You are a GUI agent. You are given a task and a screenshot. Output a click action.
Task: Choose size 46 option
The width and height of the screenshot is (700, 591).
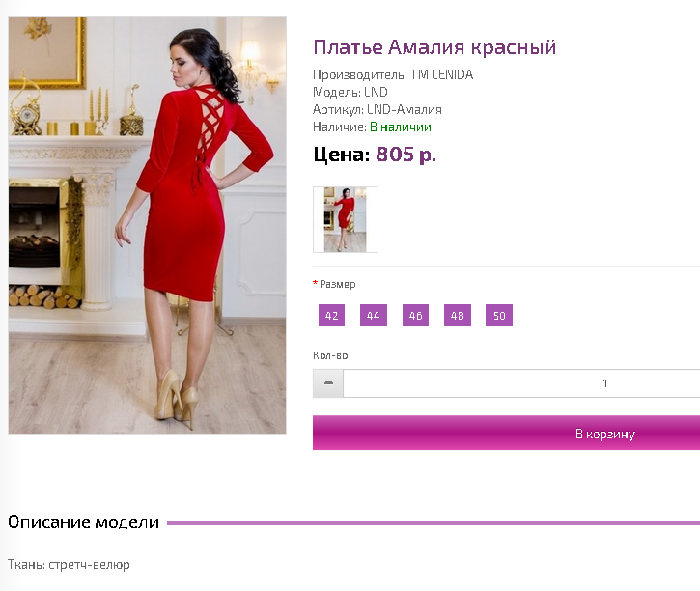click(415, 316)
